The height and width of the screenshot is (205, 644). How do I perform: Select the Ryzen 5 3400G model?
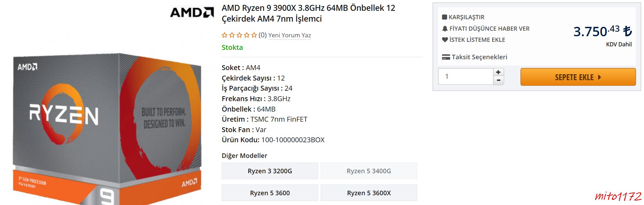click(x=369, y=171)
